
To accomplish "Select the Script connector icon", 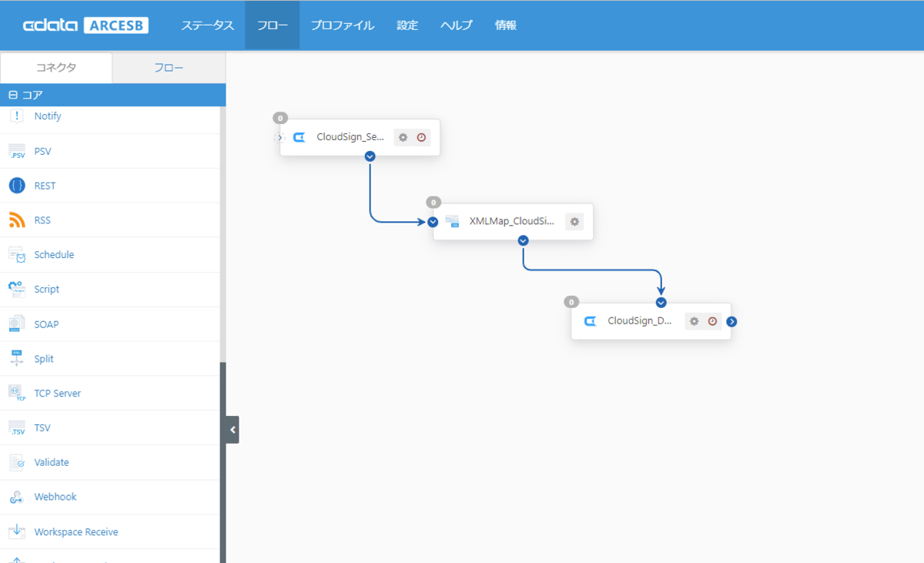I will (17, 290).
